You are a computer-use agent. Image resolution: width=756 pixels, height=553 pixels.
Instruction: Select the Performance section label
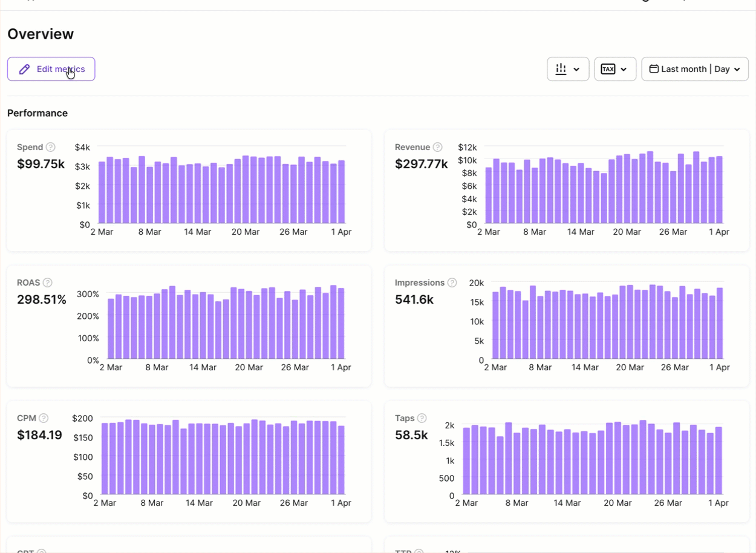point(37,113)
